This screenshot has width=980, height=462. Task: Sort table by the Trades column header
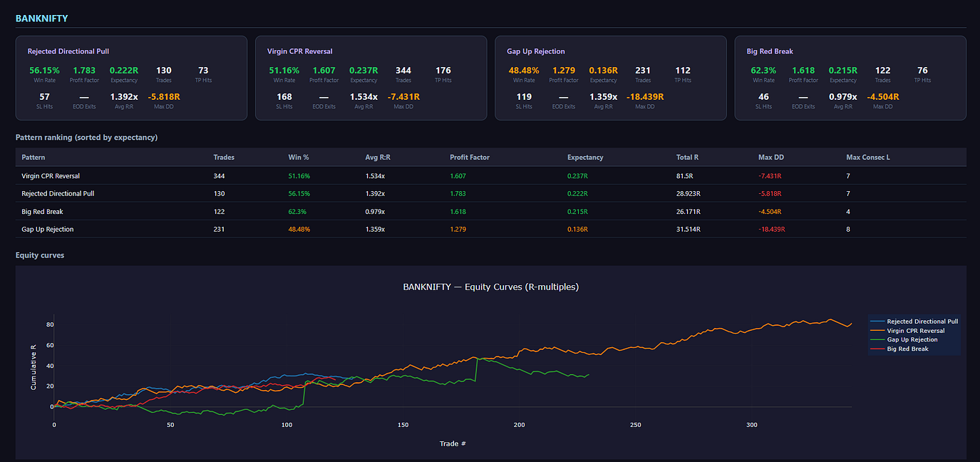click(224, 157)
